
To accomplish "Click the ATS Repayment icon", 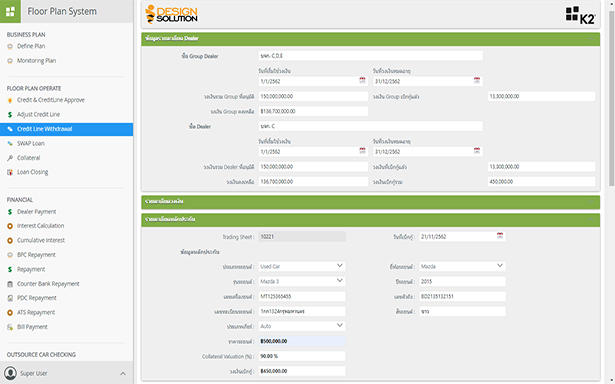I will click(x=10, y=313).
